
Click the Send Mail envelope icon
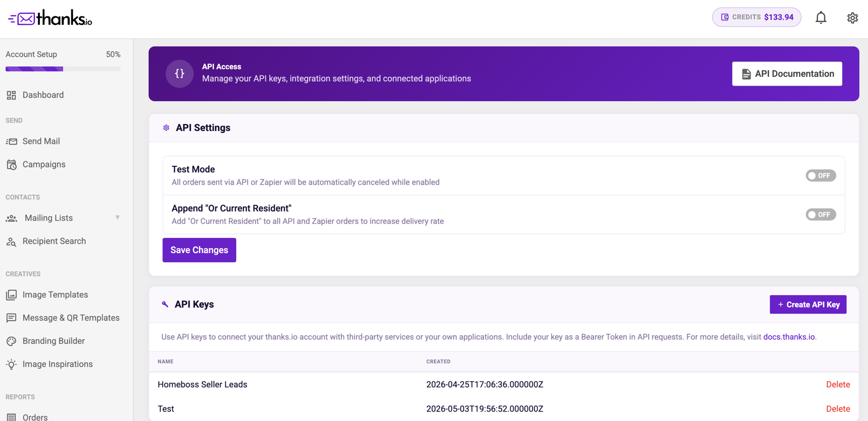11,142
